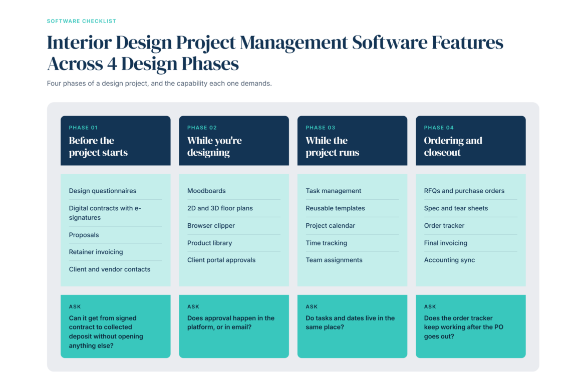Click the signed contract to deposit question
This screenshot has width=586, height=392.
(x=106, y=332)
